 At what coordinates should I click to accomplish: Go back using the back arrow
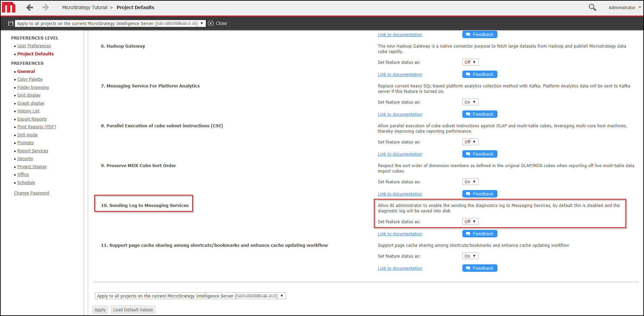(x=30, y=7)
